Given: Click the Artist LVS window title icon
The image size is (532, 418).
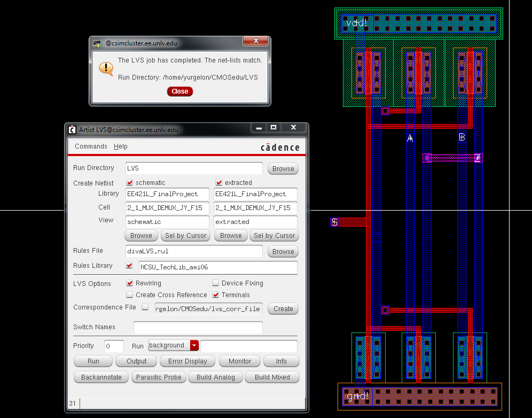Looking at the screenshot, I should click(73, 129).
